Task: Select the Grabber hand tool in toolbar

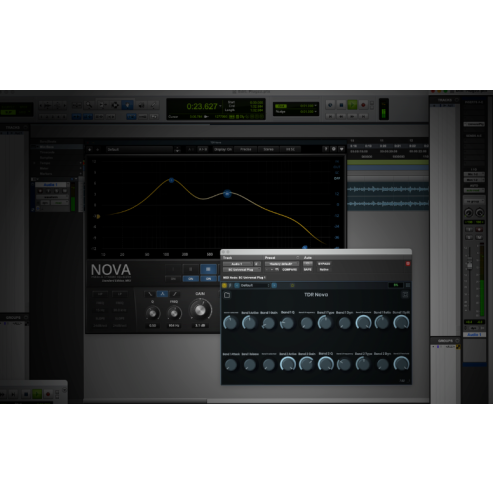Action: pyautogui.click(x=128, y=105)
